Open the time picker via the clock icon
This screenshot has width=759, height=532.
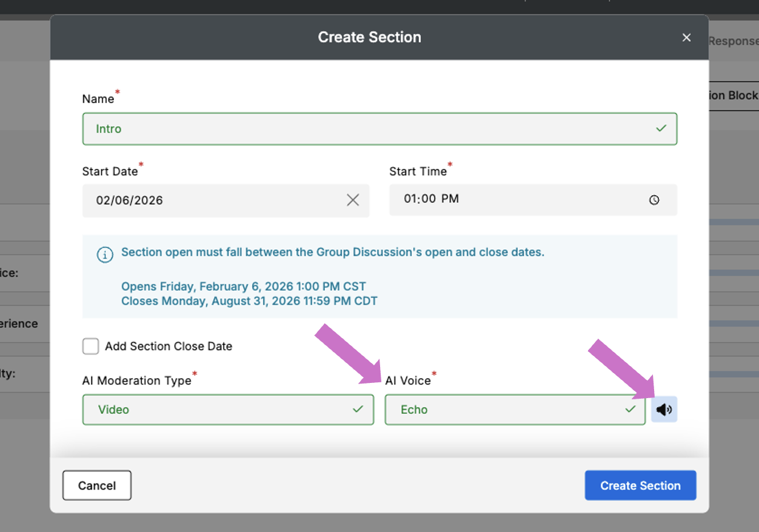point(654,199)
